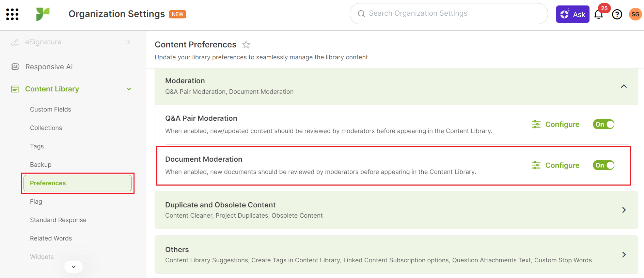Turn off the Document Moderation toggle
This screenshot has width=644, height=278.
603,165
